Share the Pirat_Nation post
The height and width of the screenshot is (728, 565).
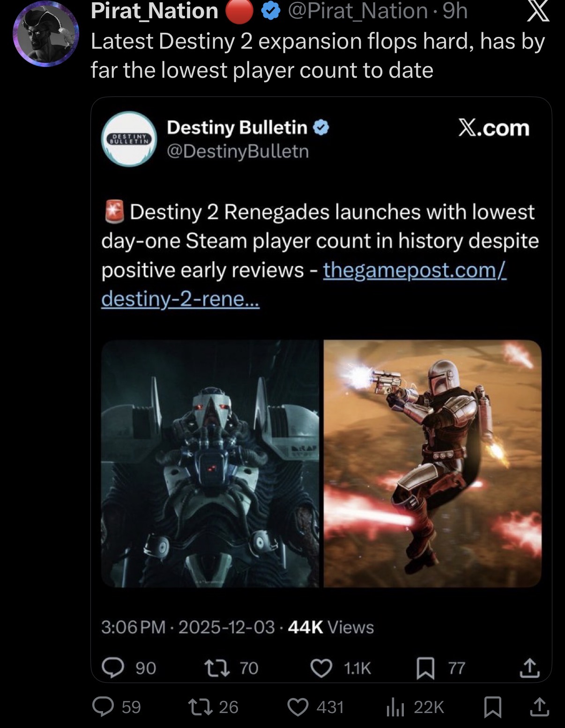coord(539,707)
